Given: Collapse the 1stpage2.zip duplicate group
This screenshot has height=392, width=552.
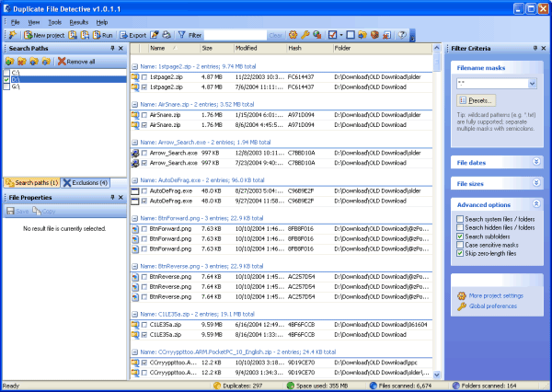Looking at the screenshot, I should 134,67.
